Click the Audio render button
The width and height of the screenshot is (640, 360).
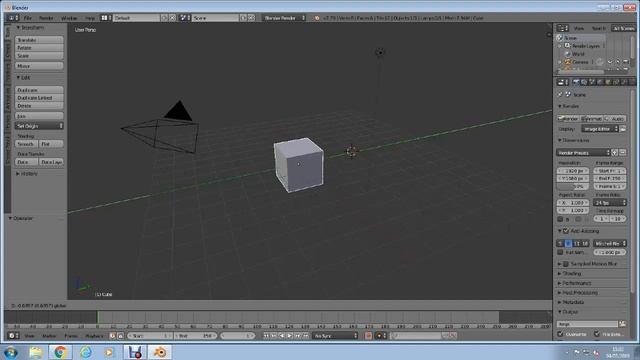coord(615,119)
